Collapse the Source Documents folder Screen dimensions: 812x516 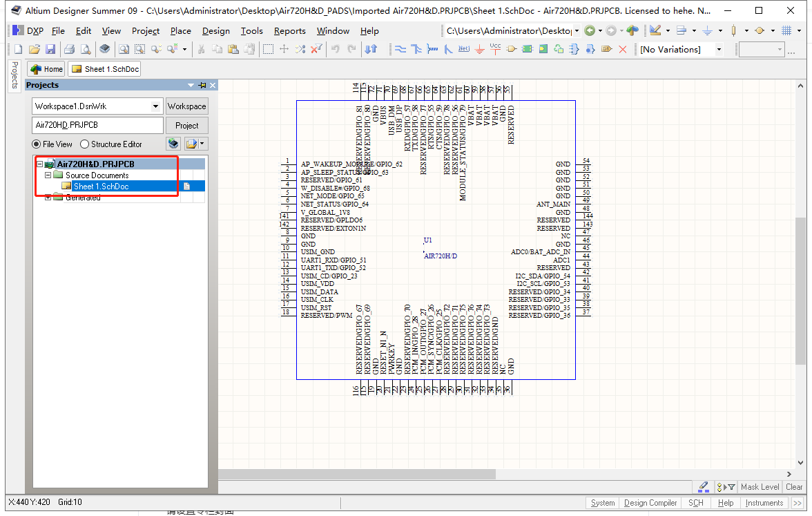click(48, 175)
